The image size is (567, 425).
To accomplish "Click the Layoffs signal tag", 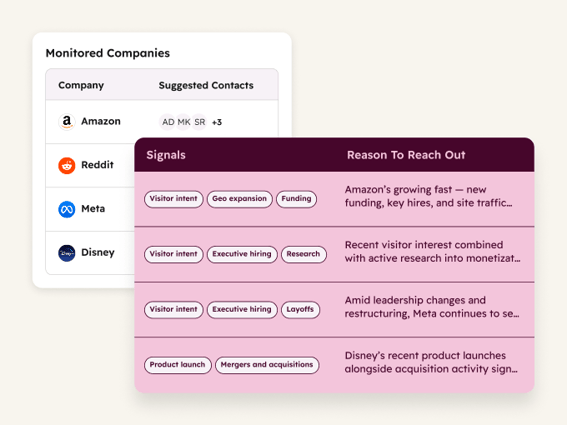I will coord(300,310).
